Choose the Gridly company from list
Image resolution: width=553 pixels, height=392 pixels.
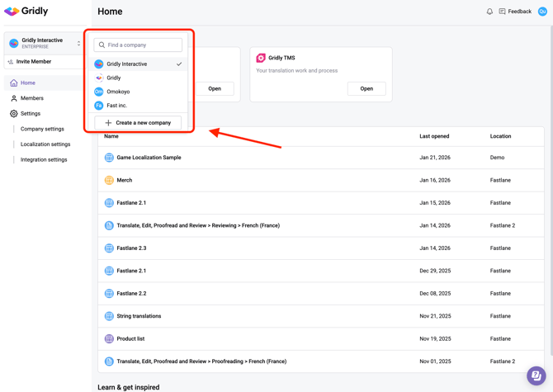pyautogui.click(x=113, y=78)
